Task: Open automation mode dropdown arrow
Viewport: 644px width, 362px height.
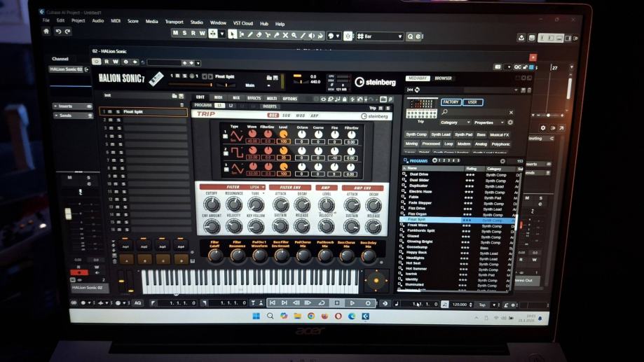Action: [221, 34]
